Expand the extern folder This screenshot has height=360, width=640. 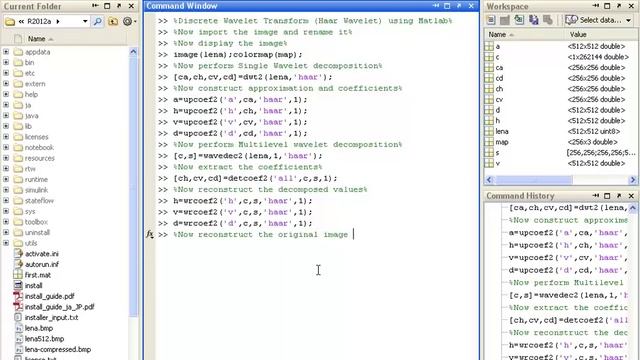(x=6, y=84)
